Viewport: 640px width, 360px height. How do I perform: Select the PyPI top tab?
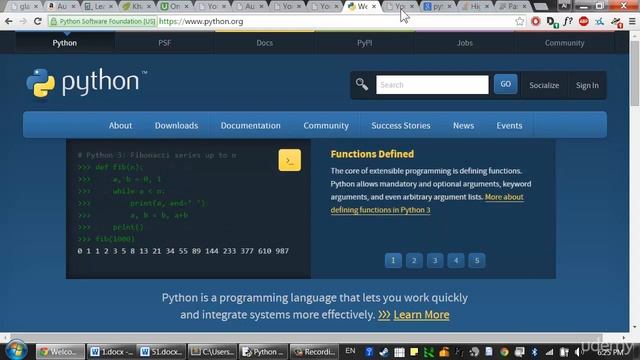(364, 43)
